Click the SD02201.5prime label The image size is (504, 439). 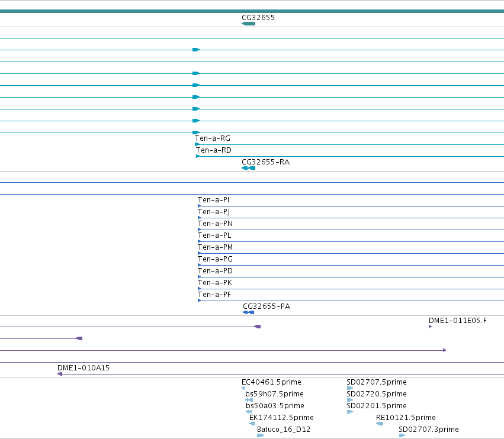pyautogui.click(x=377, y=406)
